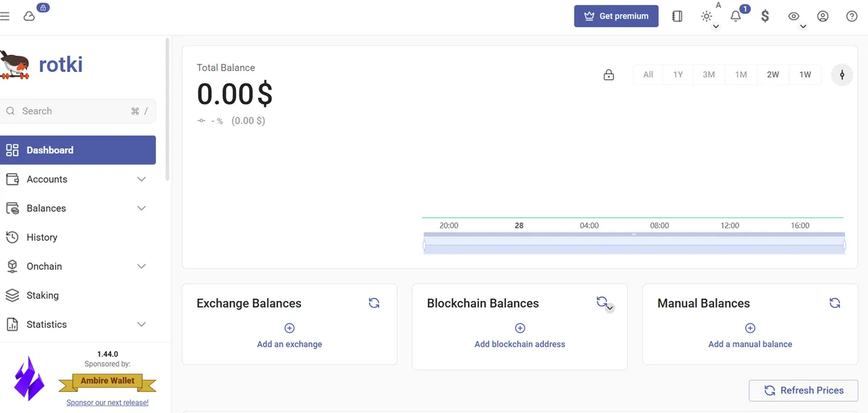
Task: Open the Onchain menu item
Action: 78,267
